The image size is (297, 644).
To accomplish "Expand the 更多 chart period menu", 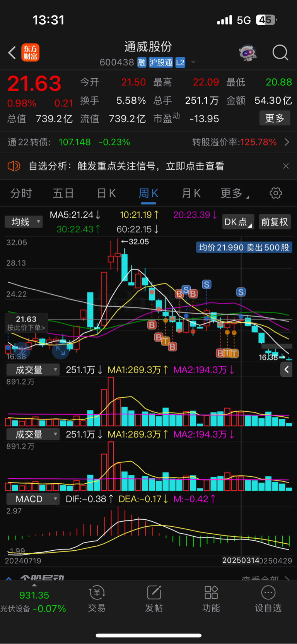I will tap(235, 193).
